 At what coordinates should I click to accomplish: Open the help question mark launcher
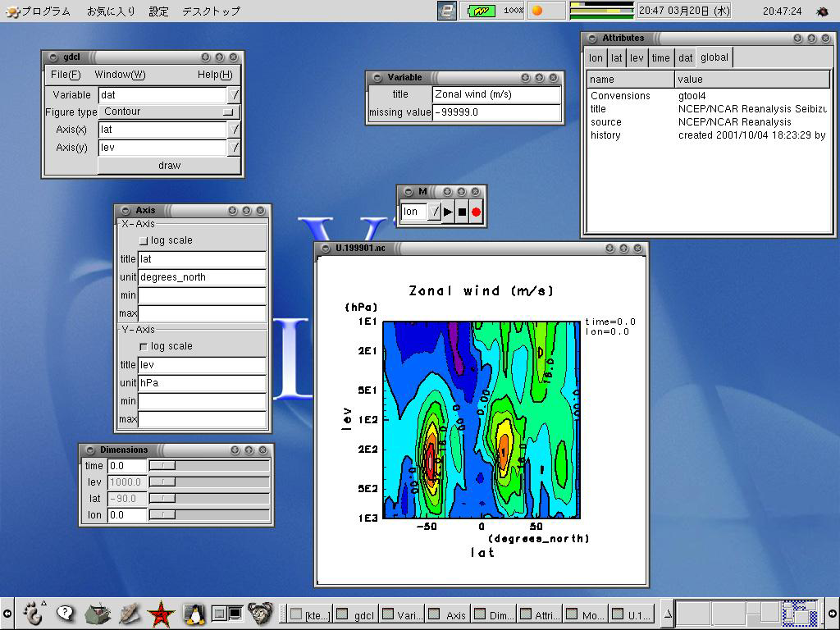pos(65,613)
